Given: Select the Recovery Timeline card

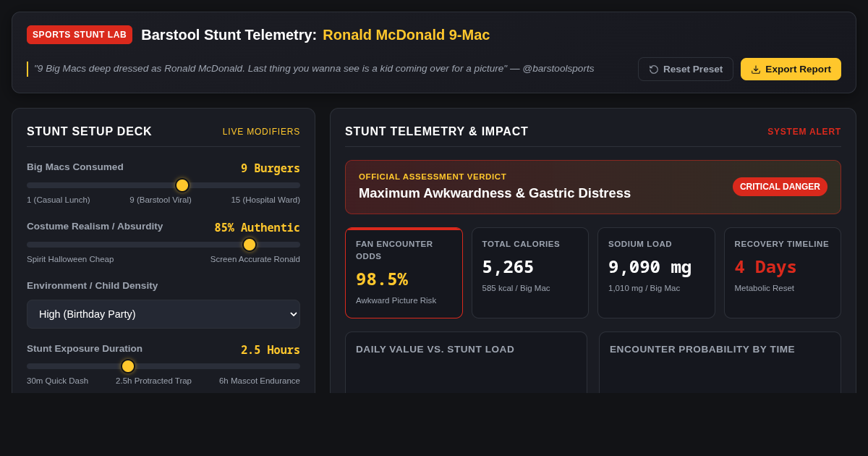Looking at the screenshot, I should tap(783, 273).
